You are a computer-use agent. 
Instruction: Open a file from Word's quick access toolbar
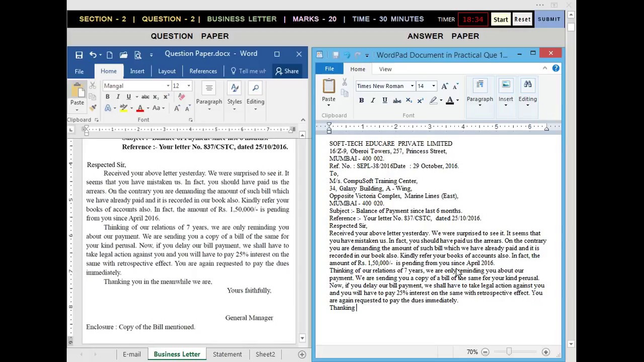[123, 55]
